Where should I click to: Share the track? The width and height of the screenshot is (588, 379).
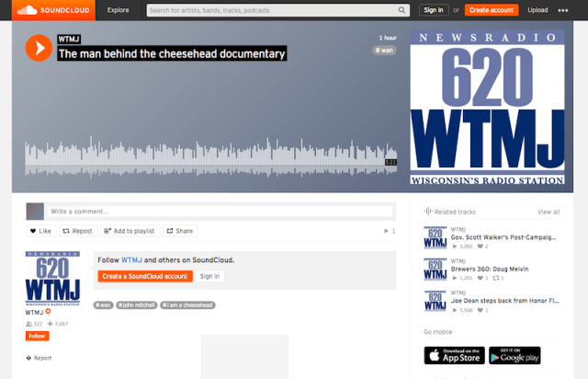coord(180,231)
